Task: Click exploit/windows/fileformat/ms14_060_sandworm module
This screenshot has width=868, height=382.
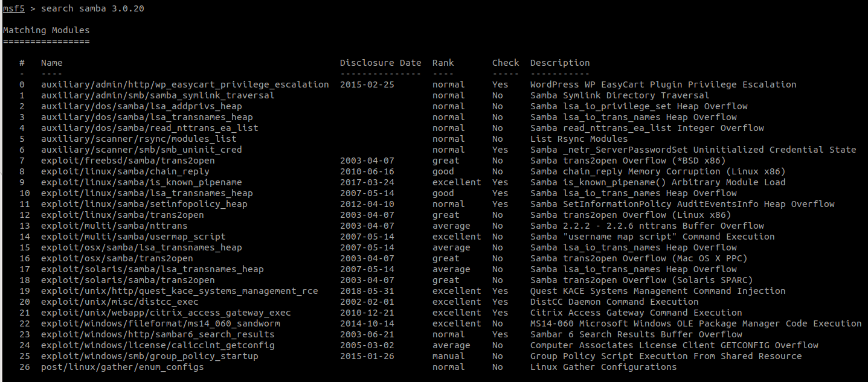Action: click(x=160, y=323)
